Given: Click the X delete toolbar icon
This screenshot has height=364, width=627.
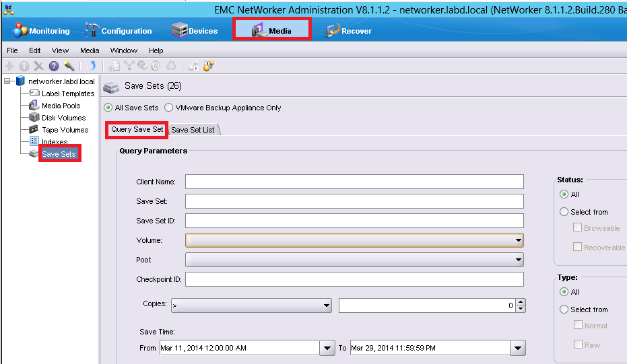Looking at the screenshot, I should coord(39,66).
